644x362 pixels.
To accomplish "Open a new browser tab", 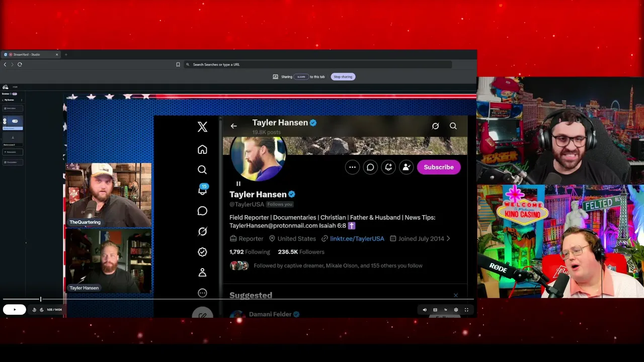I will pos(66,54).
